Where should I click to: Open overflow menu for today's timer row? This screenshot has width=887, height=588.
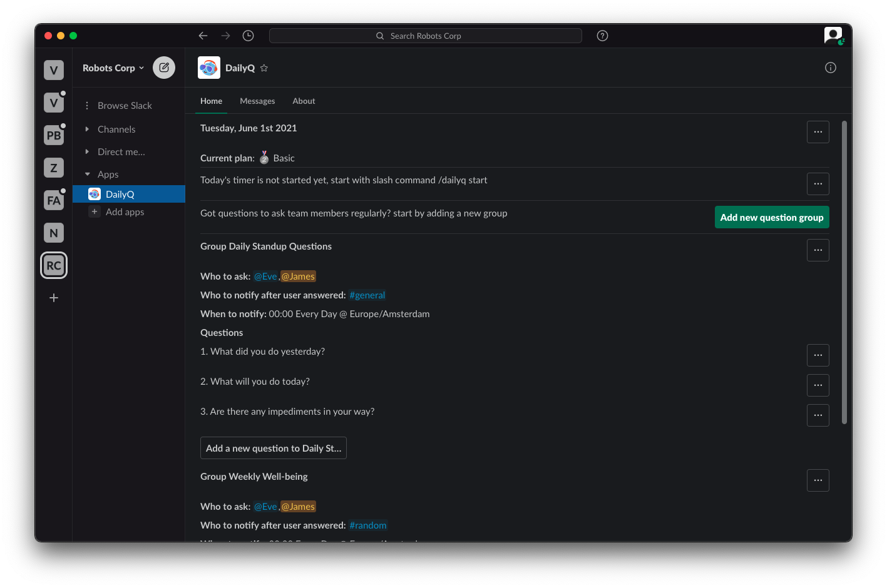pyautogui.click(x=818, y=184)
